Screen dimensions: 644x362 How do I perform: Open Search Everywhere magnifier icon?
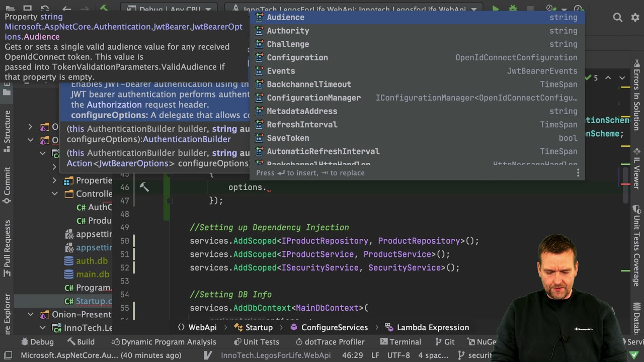pos(618,18)
